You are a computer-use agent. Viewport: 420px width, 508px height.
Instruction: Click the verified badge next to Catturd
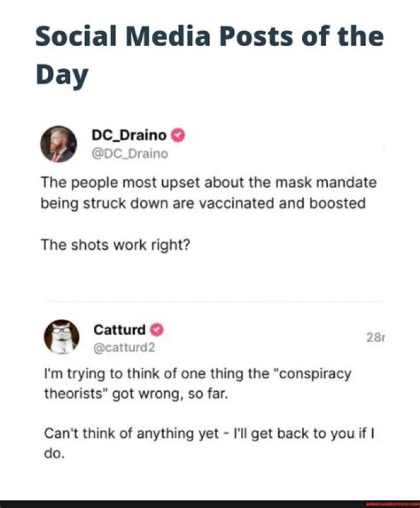[156, 330]
